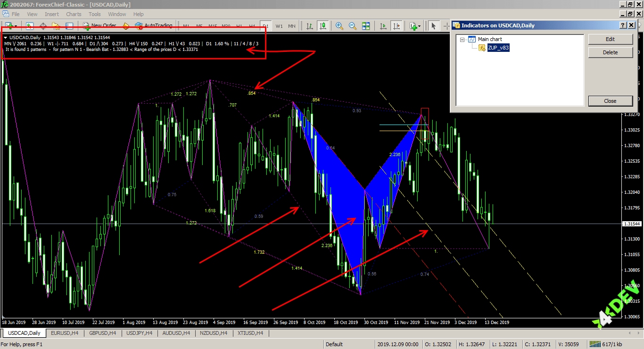
Task: Select the candlestick chart display icon
Action: click(323, 26)
